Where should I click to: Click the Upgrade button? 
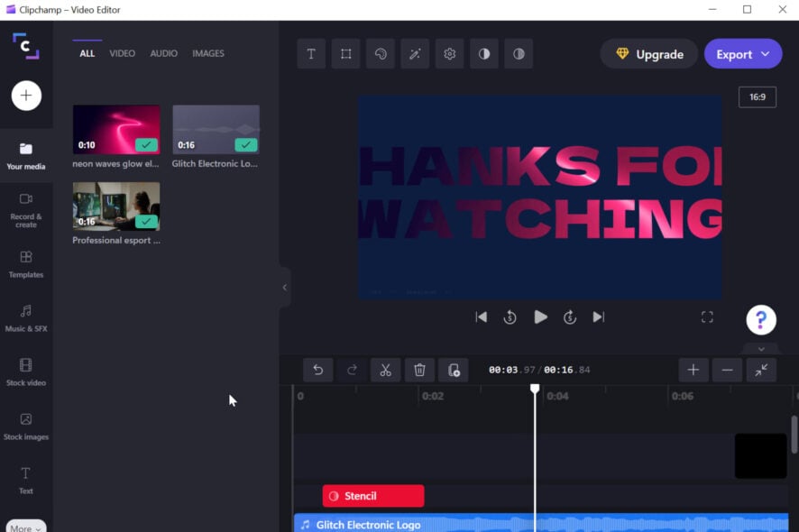(x=649, y=54)
